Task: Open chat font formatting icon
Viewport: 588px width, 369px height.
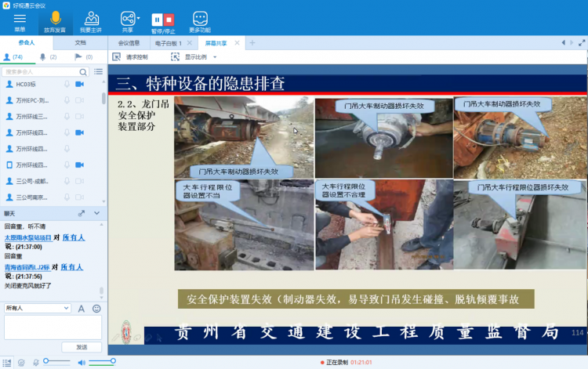Action: tap(81, 309)
